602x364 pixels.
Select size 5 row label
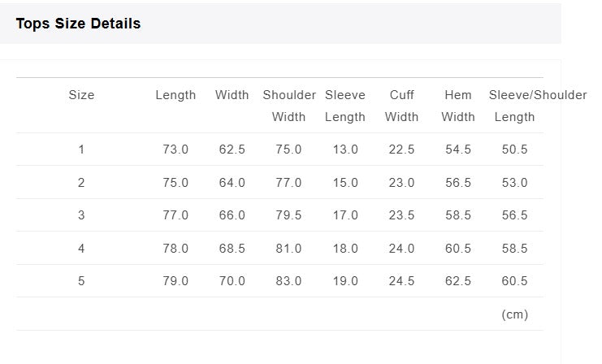[x=81, y=280]
